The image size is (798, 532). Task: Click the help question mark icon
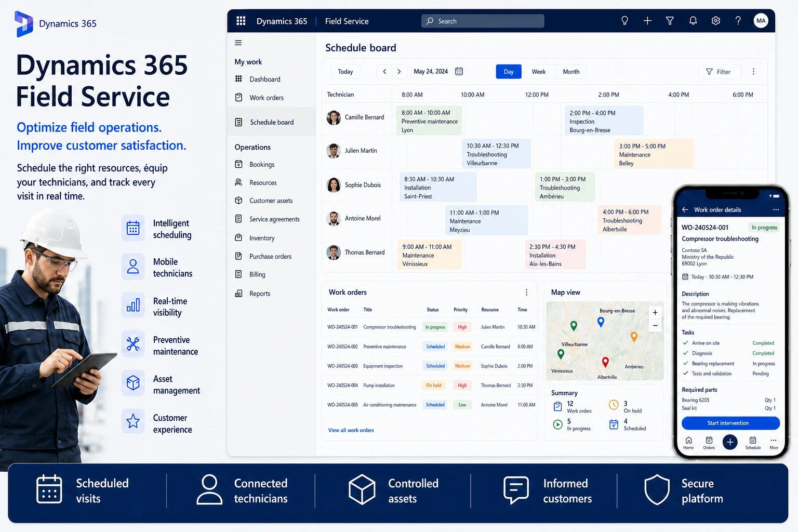click(x=738, y=21)
